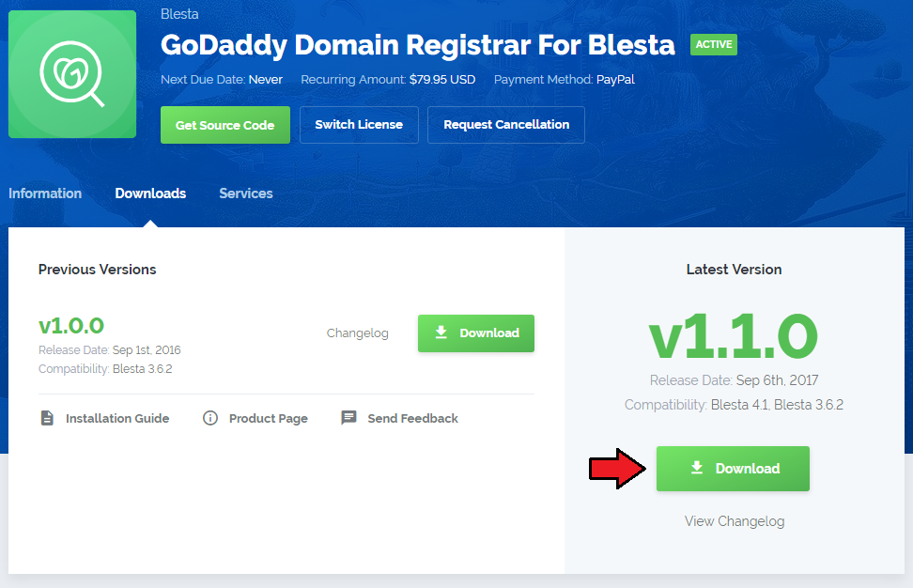
Task: Download the latest version v1.1.0
Action: [733, 469]
